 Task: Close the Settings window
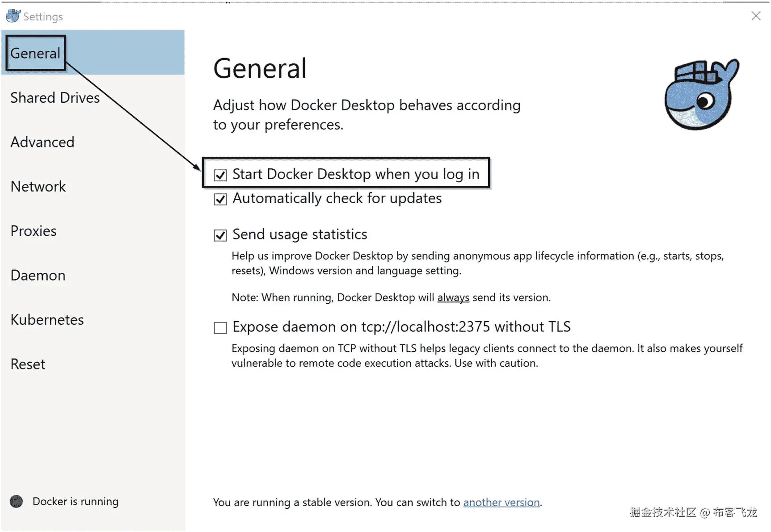(756, 16)
